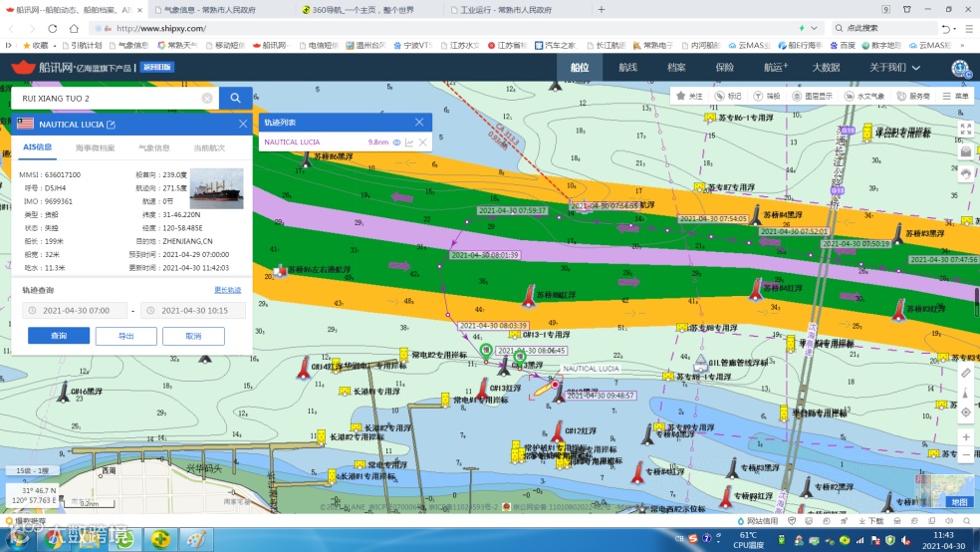Click the NAUTICAL LUCIA ship photo thumbnail
Image resolution: width=980 pixels, height=552 pixels.
[216, 188]
